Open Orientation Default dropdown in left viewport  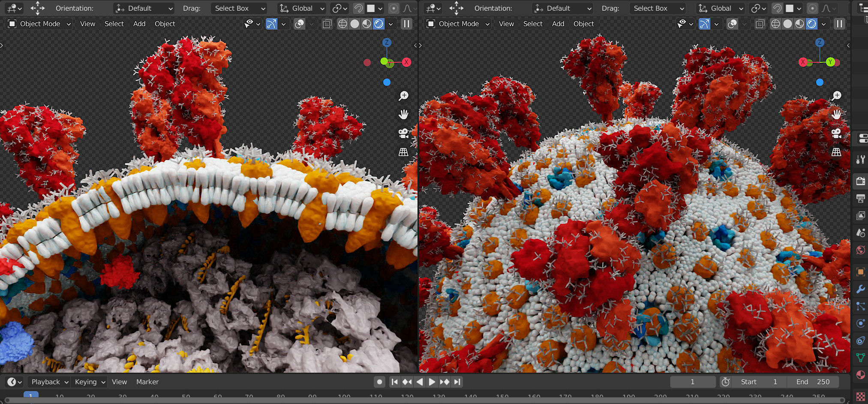(x=144, y=8)
